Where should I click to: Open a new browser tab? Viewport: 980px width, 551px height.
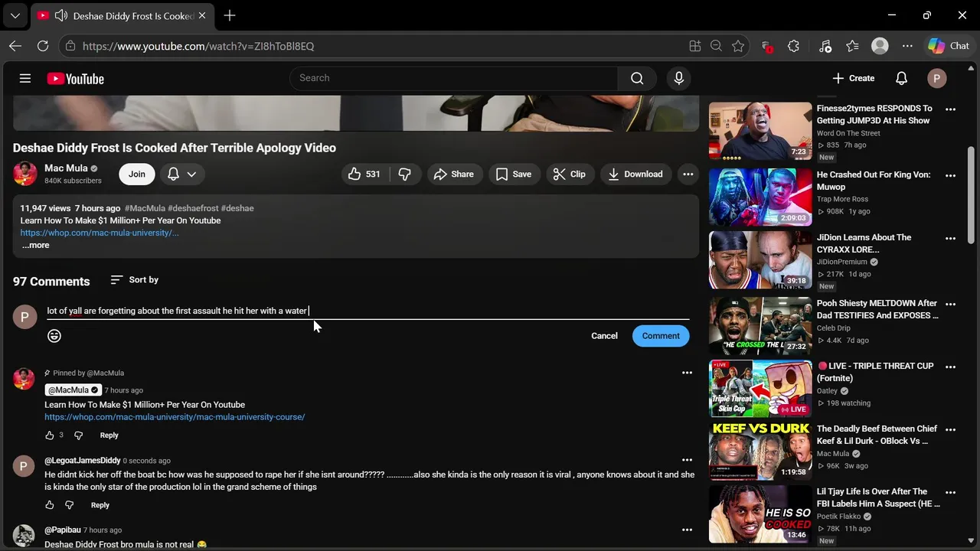[x=230, y=15]
